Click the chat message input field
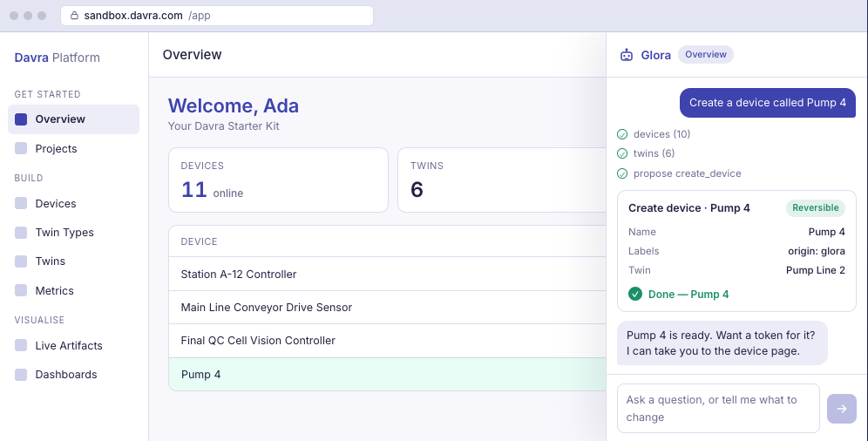 click(718, 409)
